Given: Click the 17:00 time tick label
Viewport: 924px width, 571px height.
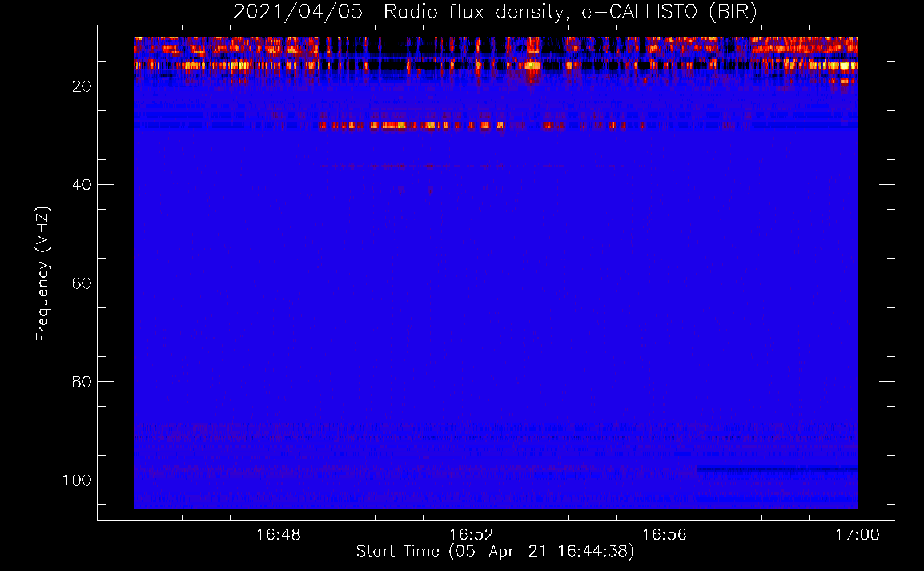Looking at the screenshot, I should pyautogui.click(x=857, y=535).
